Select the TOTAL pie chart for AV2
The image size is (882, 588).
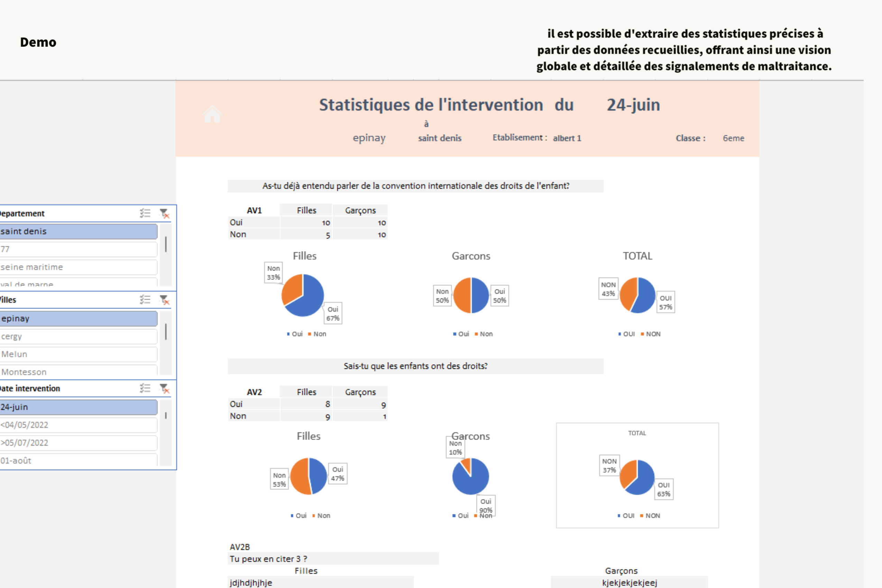pyautogui.click(x=637, y=475)
